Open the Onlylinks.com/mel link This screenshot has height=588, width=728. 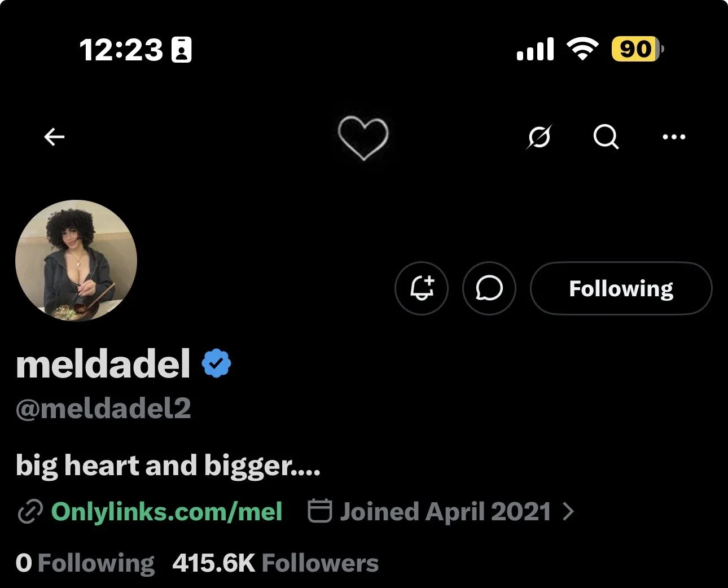[167, 512]
